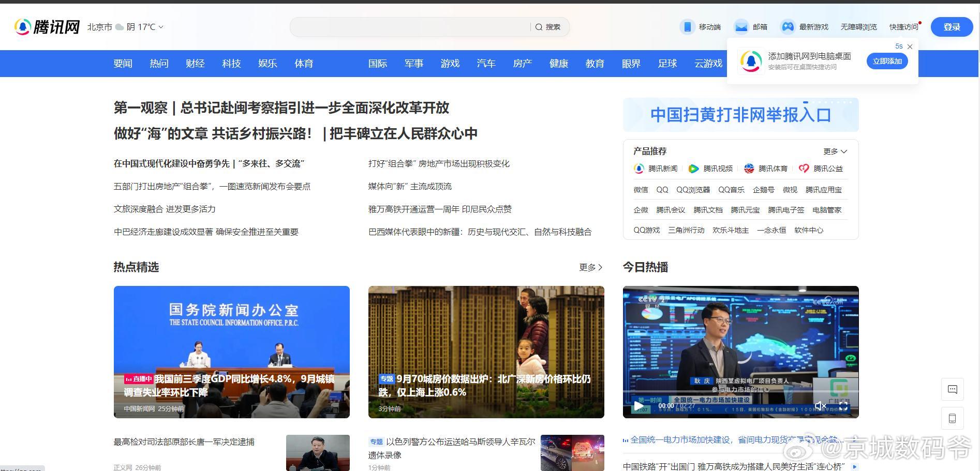Go to the 云游戏 section
This screenshot has height=471, width=980.
coord(708,64)
